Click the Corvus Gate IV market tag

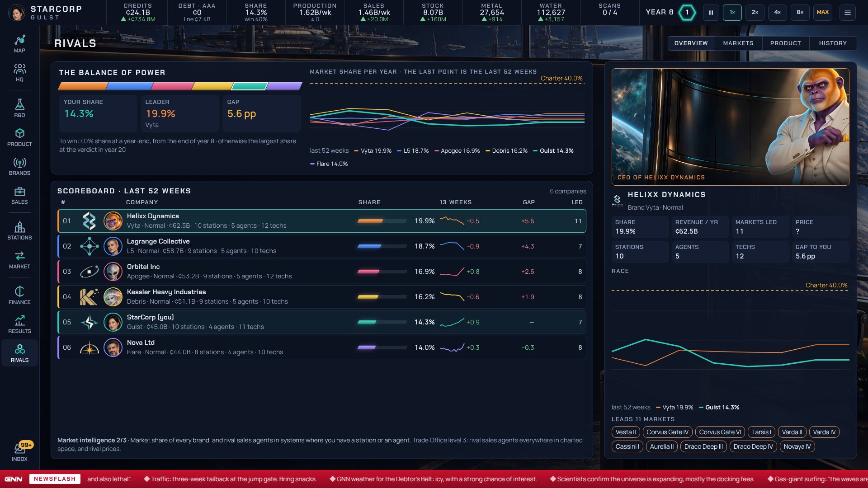667,432
